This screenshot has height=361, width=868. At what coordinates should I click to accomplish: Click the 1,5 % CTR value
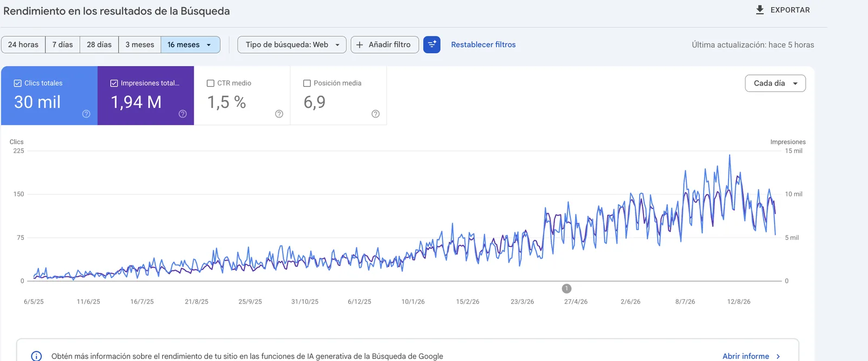(x=227, y=102)
